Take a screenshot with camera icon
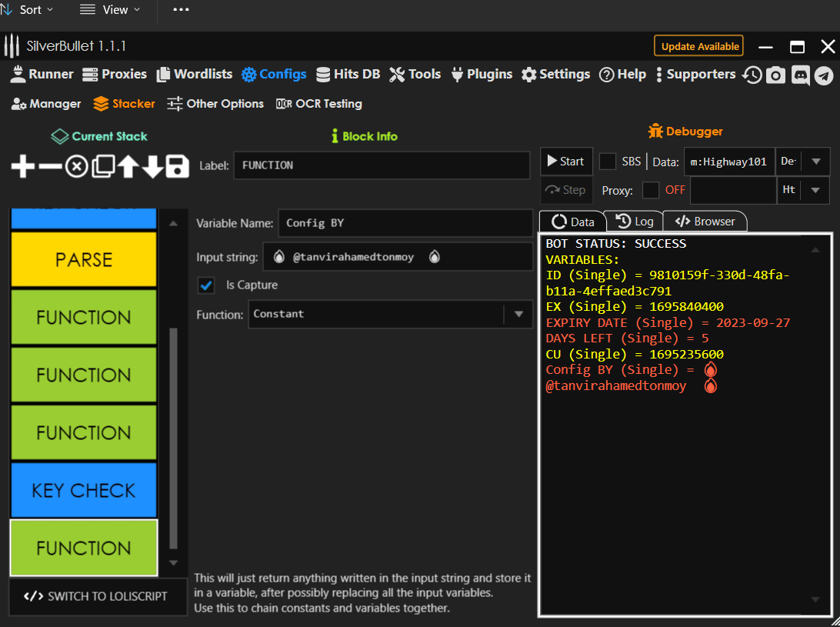Screen dimensions: 840x627 pyautogui.click(x=776, y=75)
